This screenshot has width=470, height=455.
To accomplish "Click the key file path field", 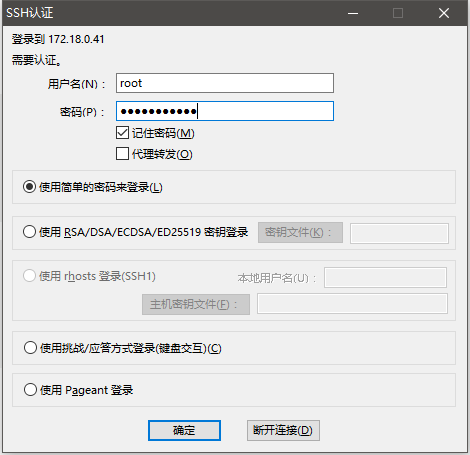I will (399, 233).
